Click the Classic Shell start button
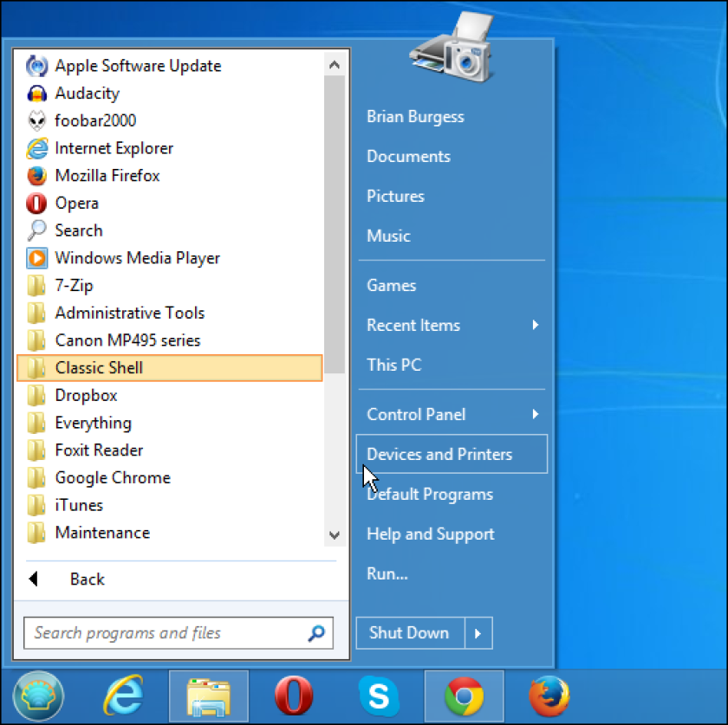The height and width of the screenshot is (725, 728). (x=38, y=696)
